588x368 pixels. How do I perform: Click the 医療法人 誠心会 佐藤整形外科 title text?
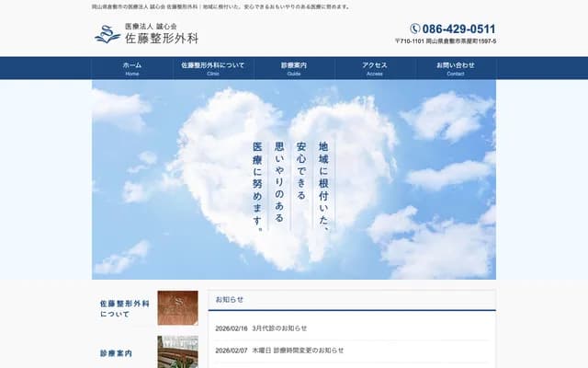tap(162, 34)
